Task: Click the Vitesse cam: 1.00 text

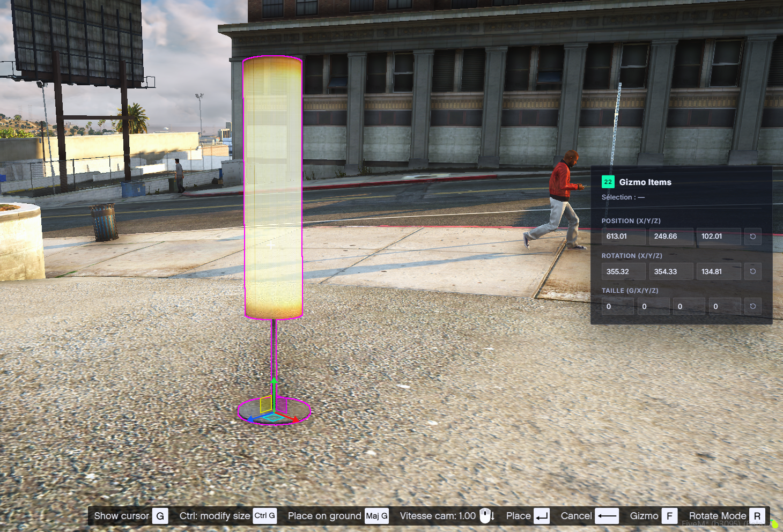Action: pos(438,516)
